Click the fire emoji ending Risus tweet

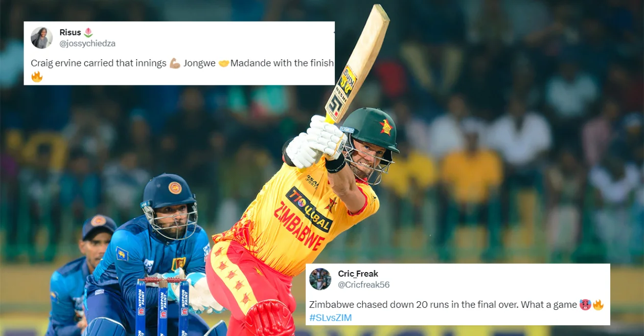(x=37, y=77)
